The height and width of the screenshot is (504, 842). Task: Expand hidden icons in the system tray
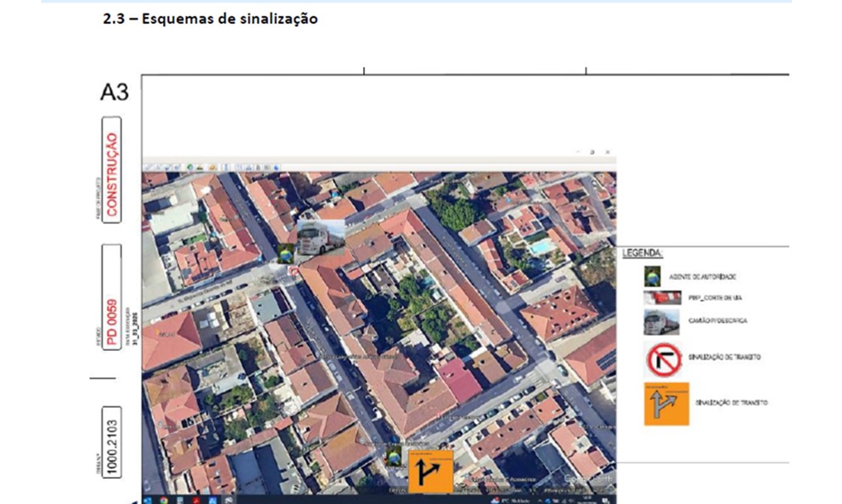[540, 500]
